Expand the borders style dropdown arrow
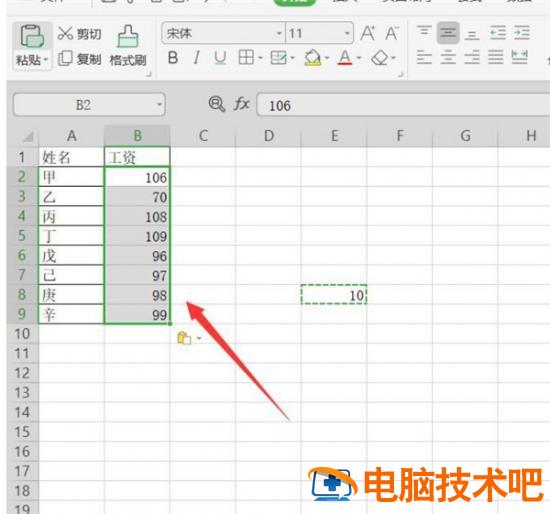 pyautogui.click(x=260, y=58)
